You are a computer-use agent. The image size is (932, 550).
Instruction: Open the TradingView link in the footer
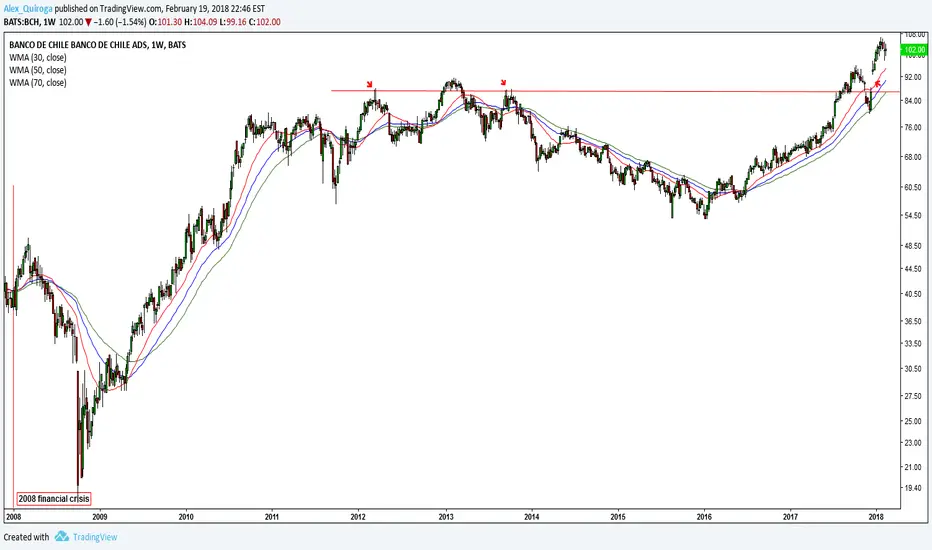[x=95, y=537]
